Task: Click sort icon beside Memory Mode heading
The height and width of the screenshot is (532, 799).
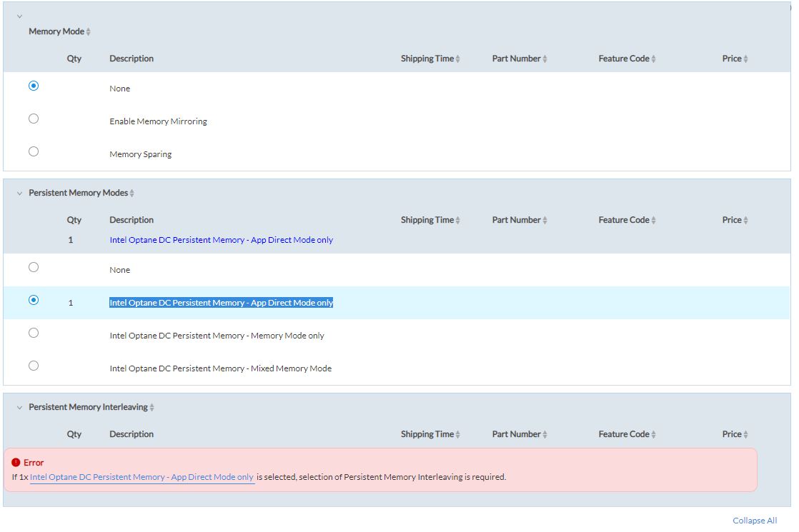Action: [x=89, y=32]
